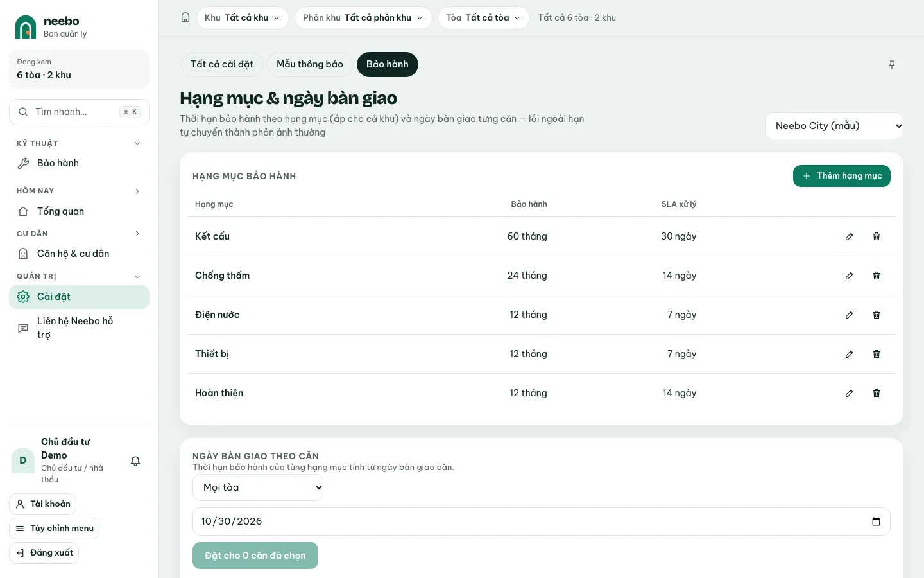Select the Bảo hành tab

pos(388,64)
